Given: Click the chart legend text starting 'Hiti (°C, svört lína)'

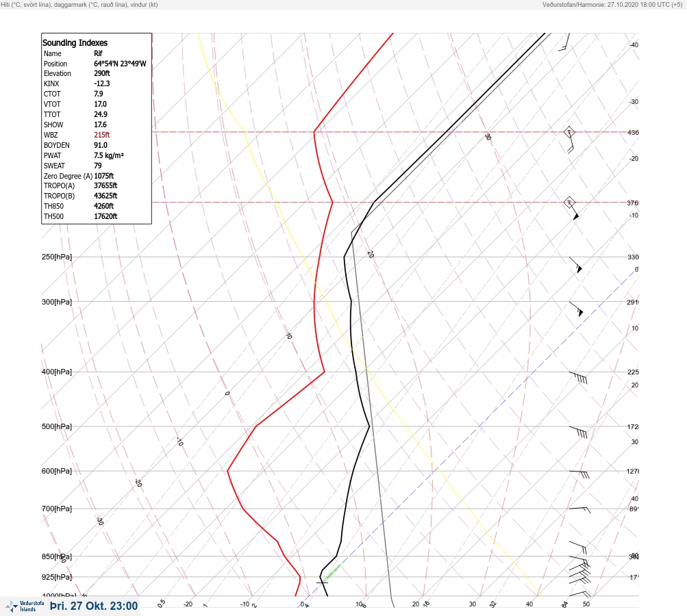Looking at the screenshot, I should [79, 5].
